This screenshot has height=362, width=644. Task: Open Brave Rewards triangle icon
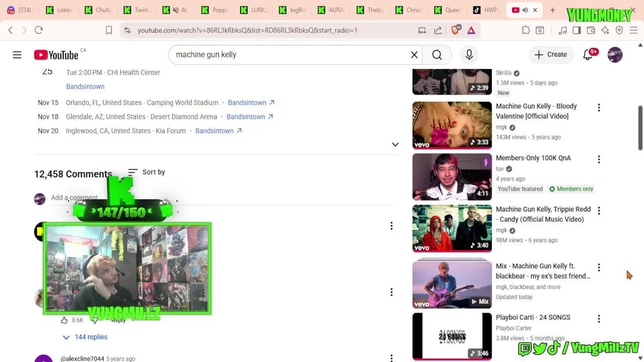pyautogui.click(x=471, y=30)
